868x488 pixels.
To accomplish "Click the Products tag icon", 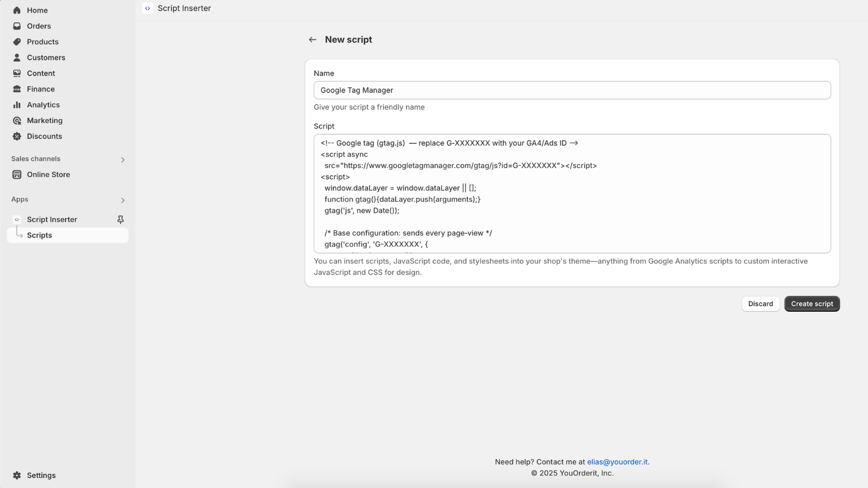I will point(17,42).
